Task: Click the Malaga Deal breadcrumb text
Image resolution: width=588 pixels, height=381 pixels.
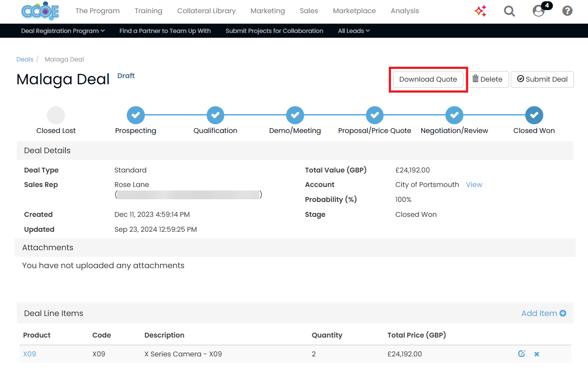Action: coord(64,59)
